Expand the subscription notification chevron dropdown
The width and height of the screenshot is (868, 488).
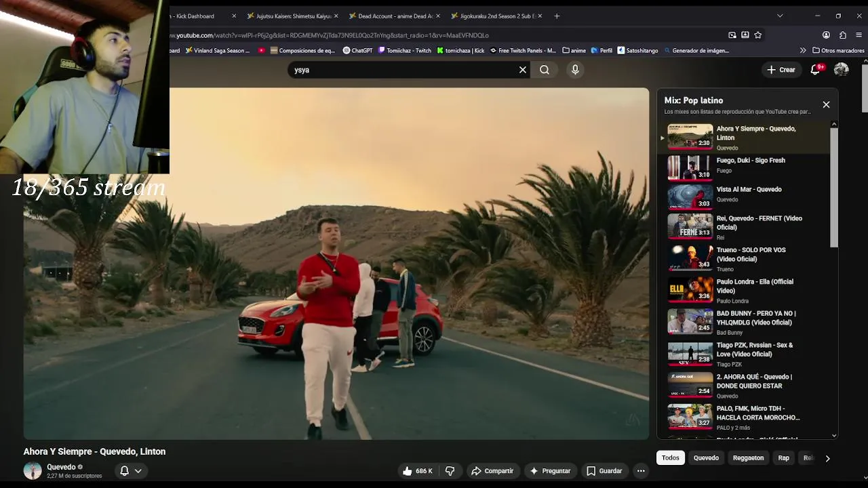click(138, 470)
